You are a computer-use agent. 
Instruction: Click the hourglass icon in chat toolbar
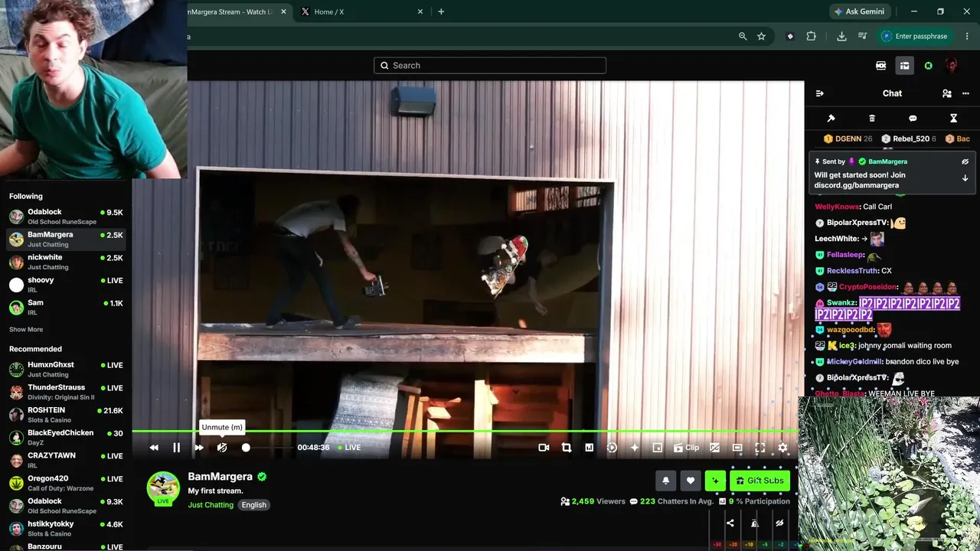pyautogui.click(x=953, y=119)
